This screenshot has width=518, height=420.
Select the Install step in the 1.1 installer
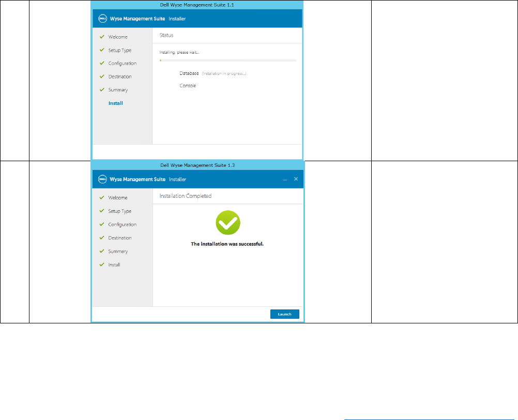click(x=116, y=103)
